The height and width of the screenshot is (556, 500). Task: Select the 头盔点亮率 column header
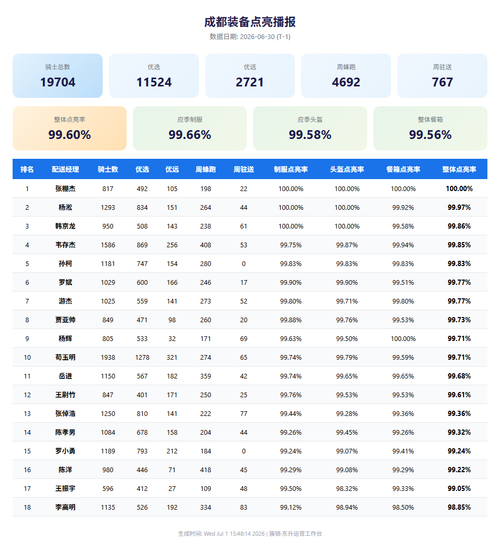pos(347,169)
